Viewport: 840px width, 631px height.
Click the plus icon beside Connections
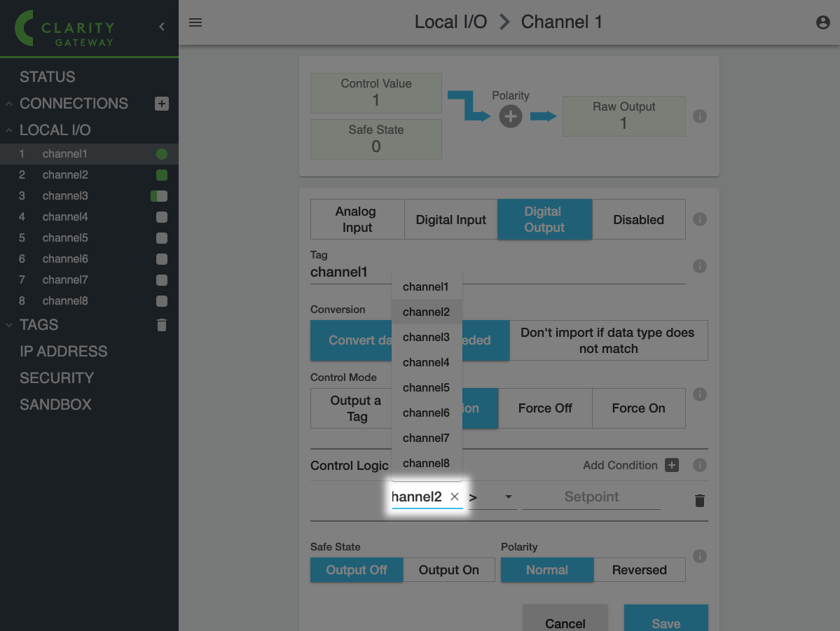click(x=162, y=104)
